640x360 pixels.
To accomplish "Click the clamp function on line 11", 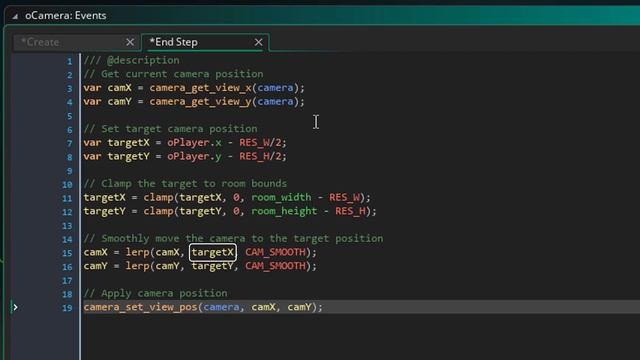I will [158, 197].
